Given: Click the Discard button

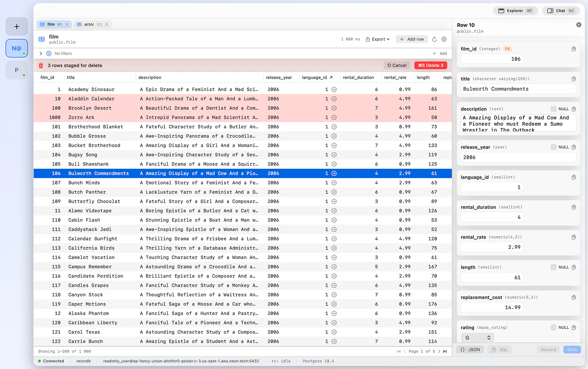Looking at the screenshot, I should (x=548, y=350).
